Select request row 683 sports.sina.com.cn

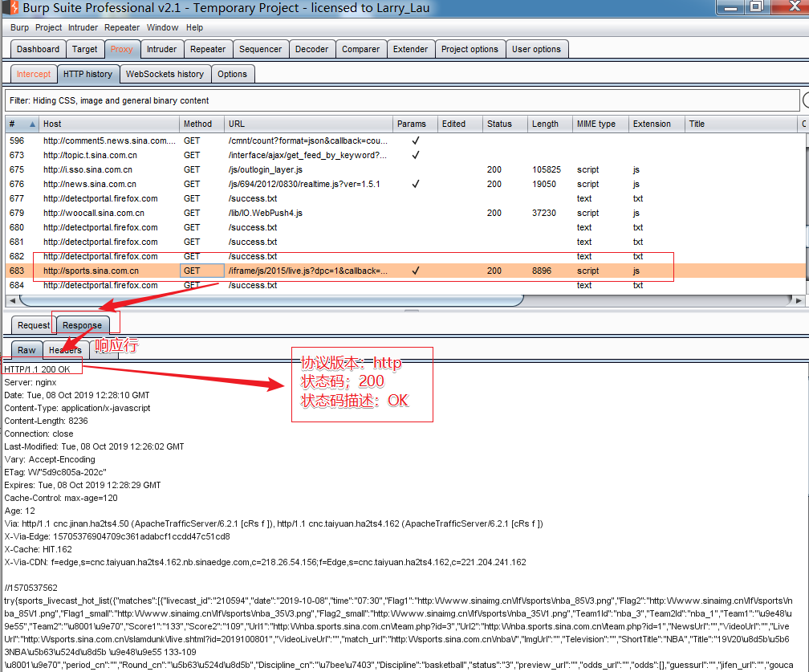[405, 271]
